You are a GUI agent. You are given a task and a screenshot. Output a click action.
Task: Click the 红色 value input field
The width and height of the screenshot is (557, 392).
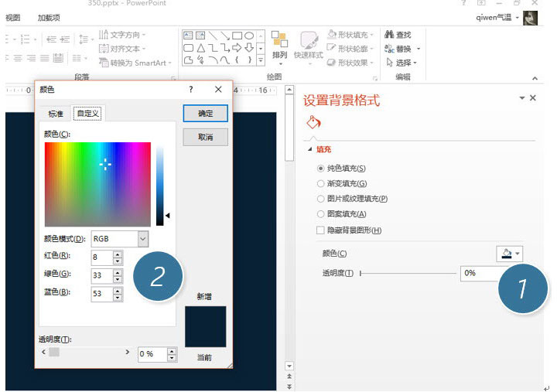point(101,257)
